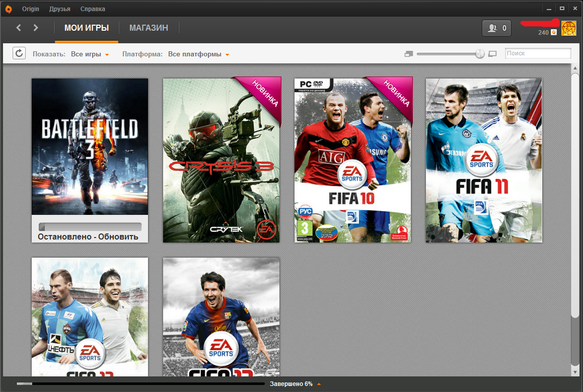Click the user avatar picture
Viewport: 583px width, 392px height.
[x=568, y=28]
